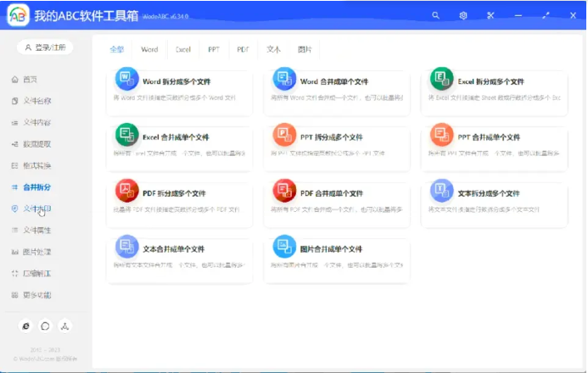588x373 pixels.
Task: Go to 首页 in sidebar
Action: coord(30,80)
